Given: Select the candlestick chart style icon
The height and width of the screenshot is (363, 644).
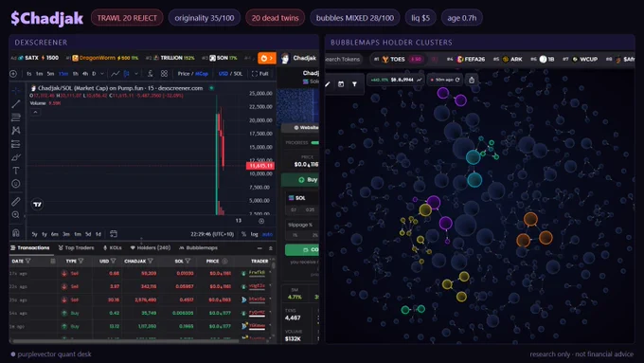Looking at the screenshot, I should (x=127, y=74).
